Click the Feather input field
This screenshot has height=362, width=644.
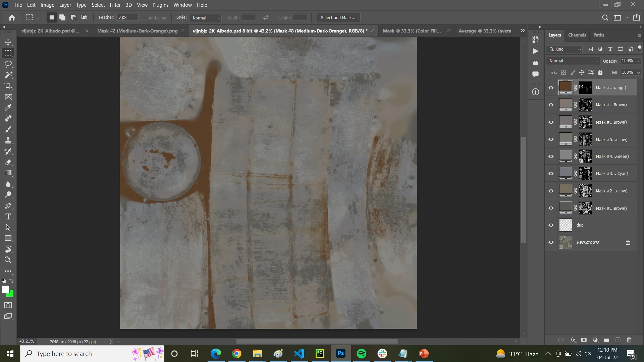pos(127,17)
